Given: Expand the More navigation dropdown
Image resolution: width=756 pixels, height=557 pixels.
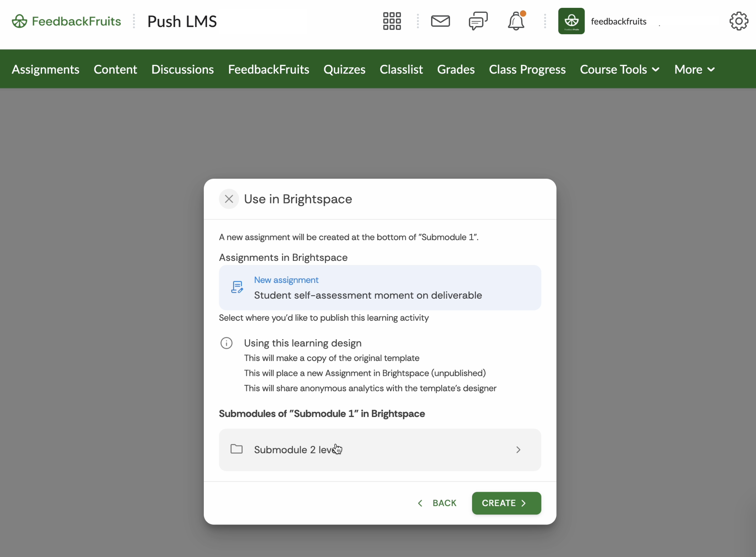Looking at the screenshot, I should tap(694, 69).
